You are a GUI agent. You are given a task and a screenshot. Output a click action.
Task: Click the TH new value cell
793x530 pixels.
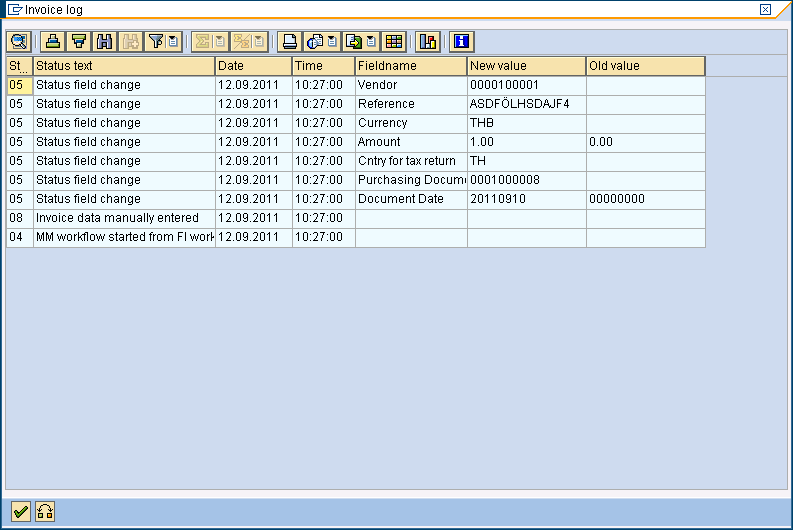pos(526,161)
